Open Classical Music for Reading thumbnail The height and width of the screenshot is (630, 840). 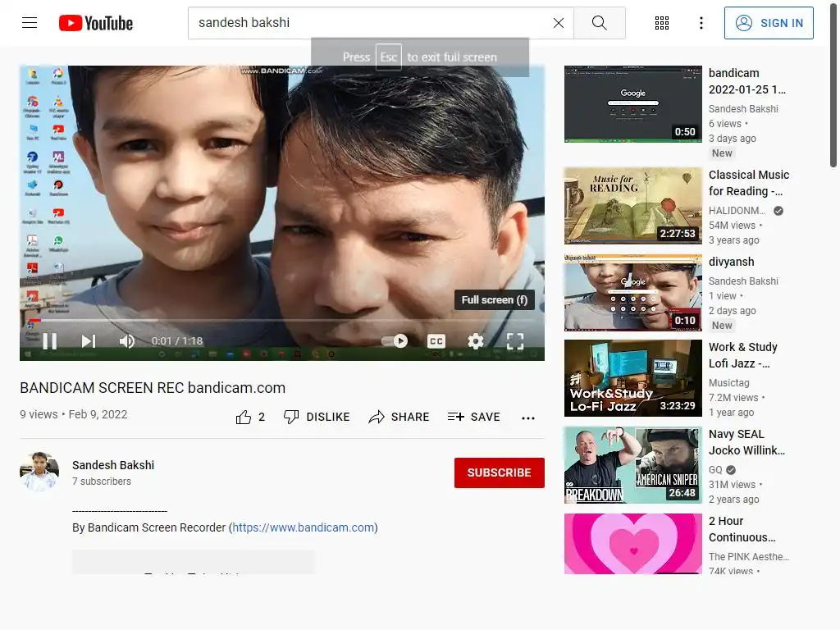[x=632, y=206]
